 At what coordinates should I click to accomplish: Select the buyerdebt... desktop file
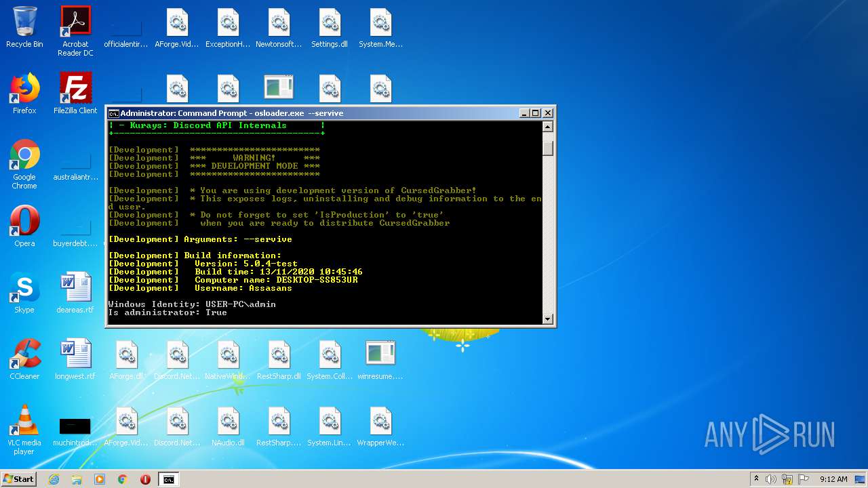[x=75, y=233]
